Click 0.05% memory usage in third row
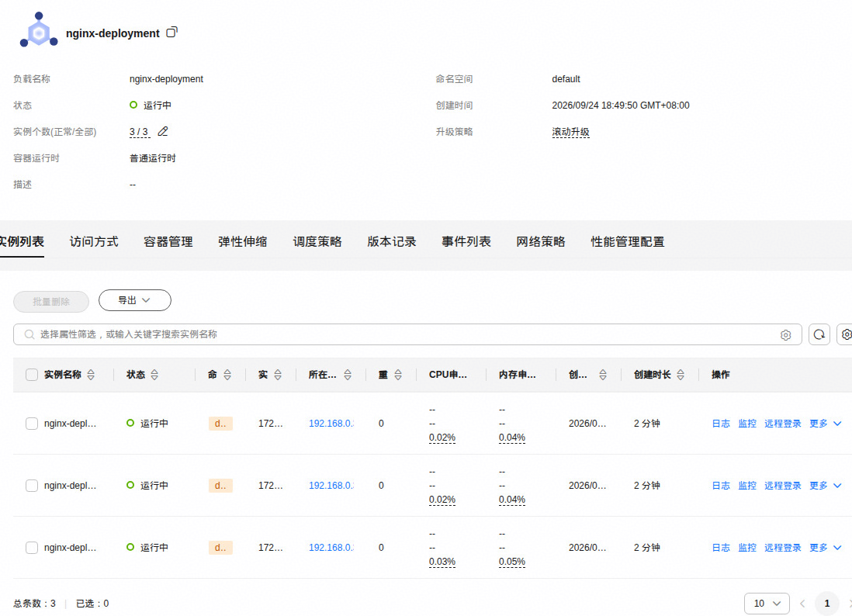Screen dimensions: 852x616 tap(512, 562)
